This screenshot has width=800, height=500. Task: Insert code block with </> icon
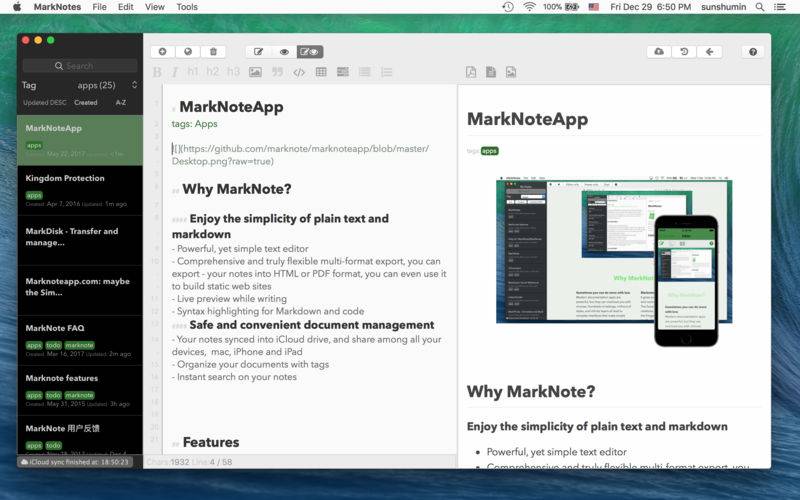tap(299, 72)
